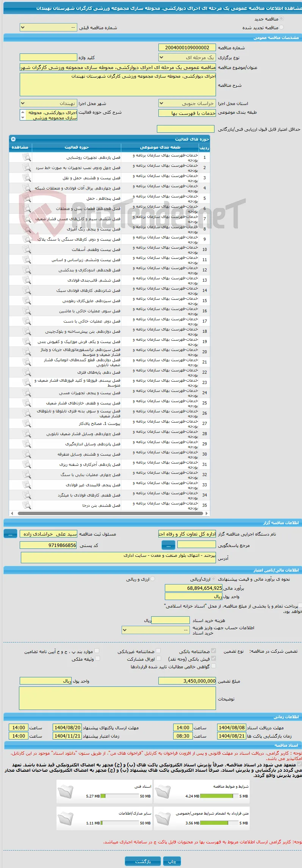Click the توضیحات text area
302x868 pixels.
[x=117, y=698]
